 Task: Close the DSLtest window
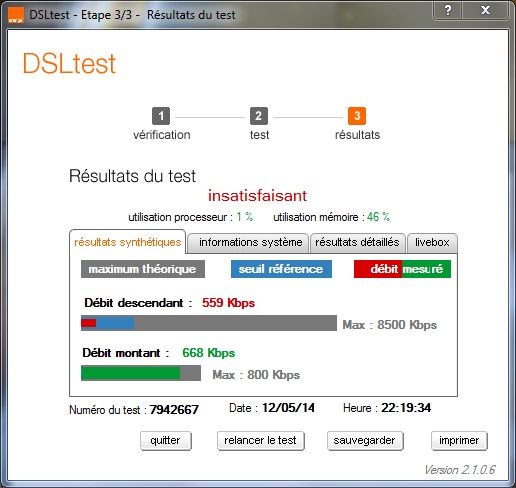pos(485,10)
